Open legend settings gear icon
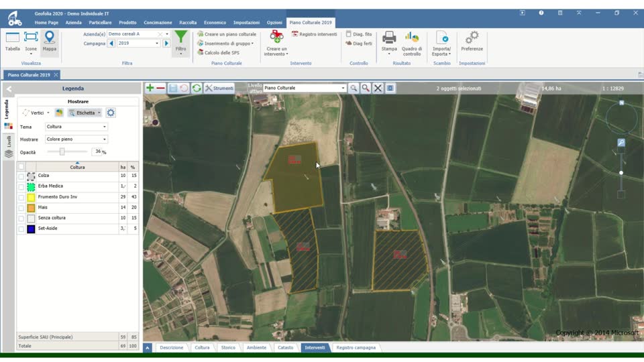Image resolution: width=644 pixels, height=362 pixels. pos(111,113)
